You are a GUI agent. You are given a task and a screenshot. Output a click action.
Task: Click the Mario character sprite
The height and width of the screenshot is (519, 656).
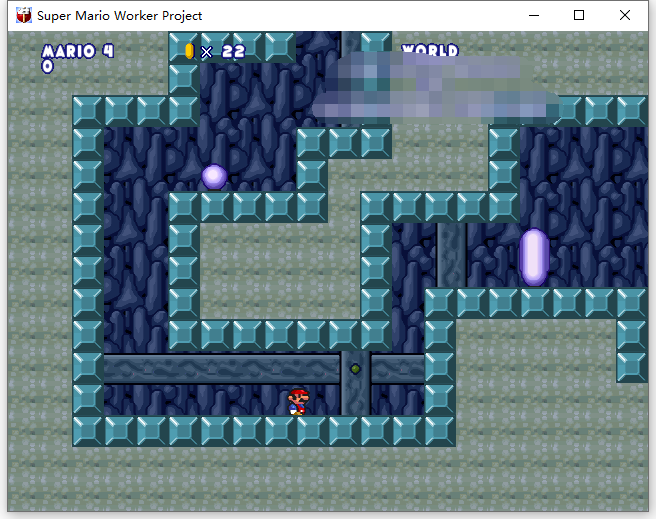pos(298,402)
